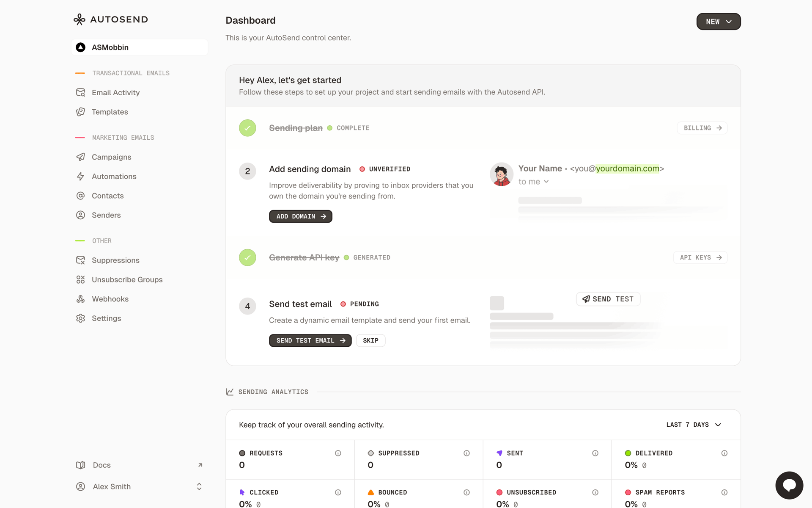
Task: Go to Campaigns in the sidebar
Action: tap(111, 157)
